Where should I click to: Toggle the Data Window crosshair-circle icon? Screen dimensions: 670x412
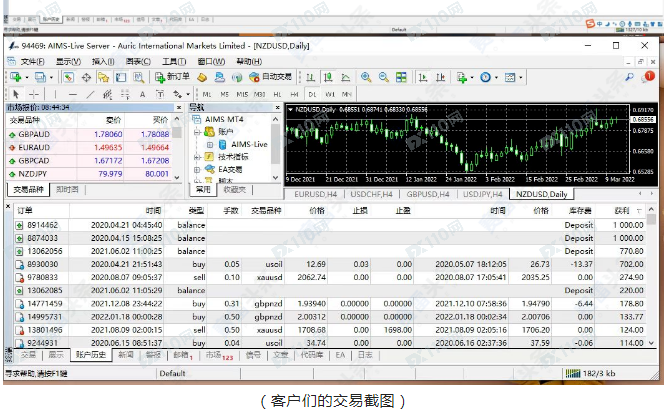tap(86, 77)
